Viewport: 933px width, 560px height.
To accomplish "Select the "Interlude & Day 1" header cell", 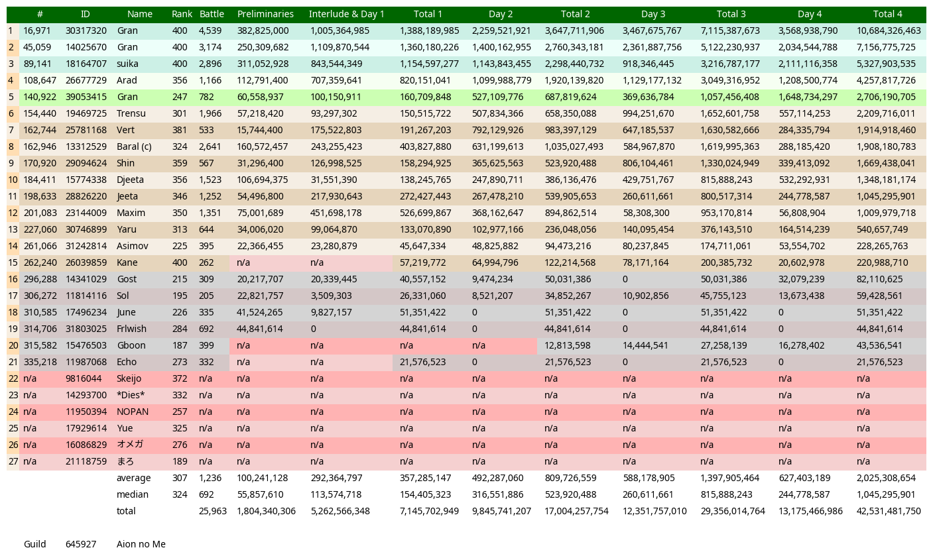I will click(x=346, y=14).
